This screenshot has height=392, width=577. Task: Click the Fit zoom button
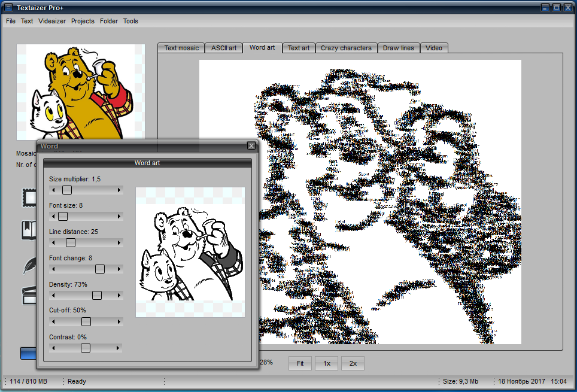point(300,363)
